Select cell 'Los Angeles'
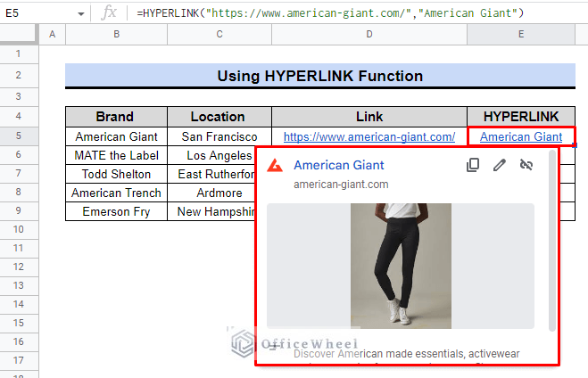 211,155
